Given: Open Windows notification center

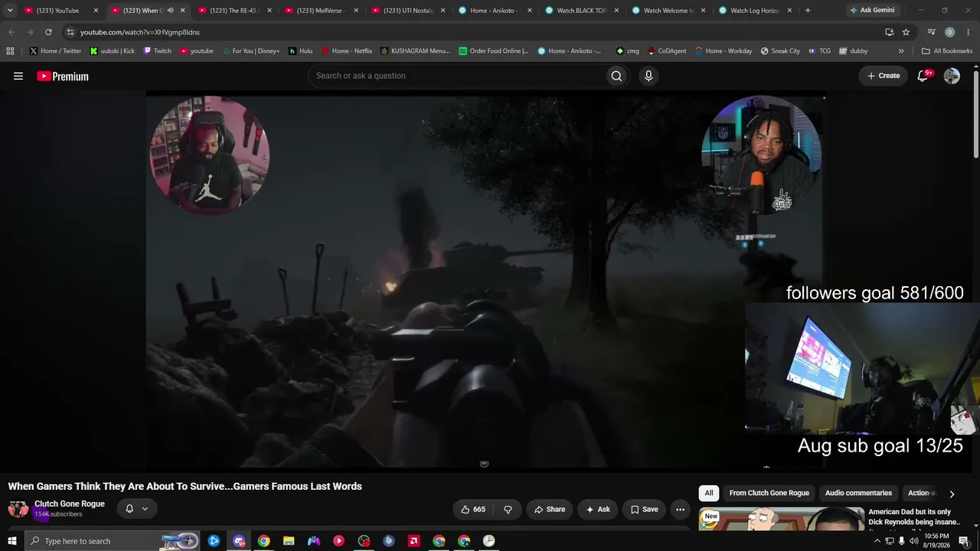Looking at the screenshot, I should coord(964,541).
